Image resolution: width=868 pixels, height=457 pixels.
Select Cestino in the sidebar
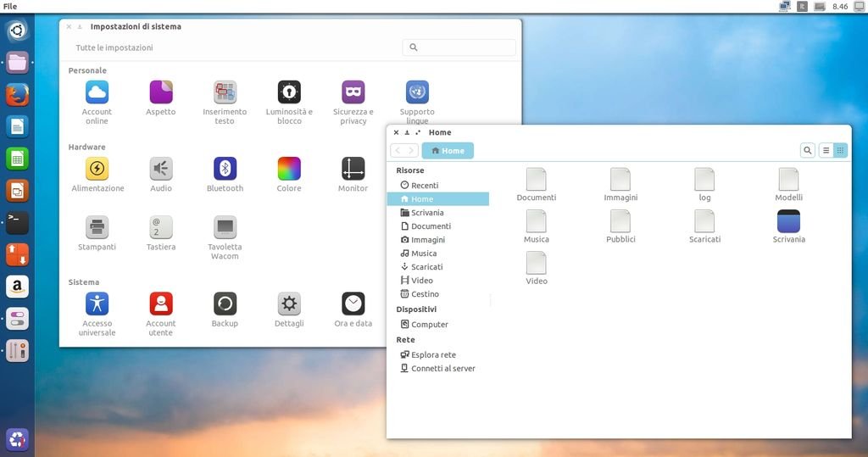(x=425, y=294)
